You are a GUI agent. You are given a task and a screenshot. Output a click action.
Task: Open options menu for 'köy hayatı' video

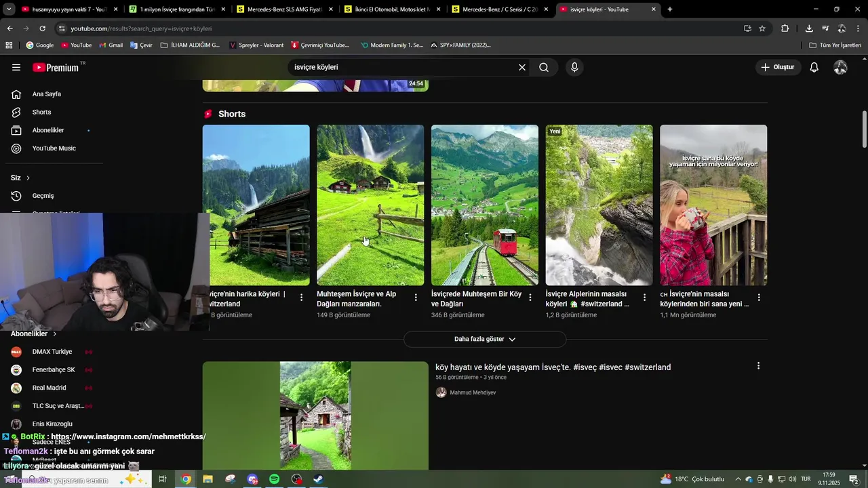(758, 366)
